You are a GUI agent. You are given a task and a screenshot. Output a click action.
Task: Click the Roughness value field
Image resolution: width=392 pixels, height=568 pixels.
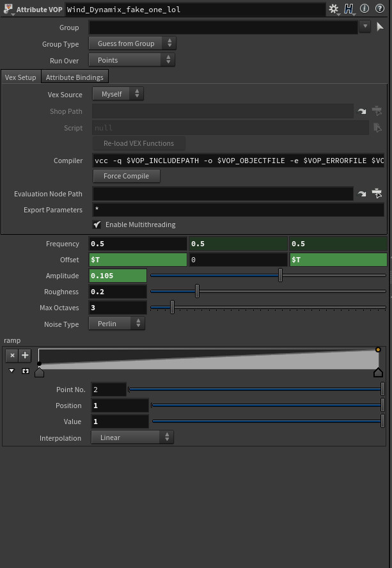coord(118,292)
